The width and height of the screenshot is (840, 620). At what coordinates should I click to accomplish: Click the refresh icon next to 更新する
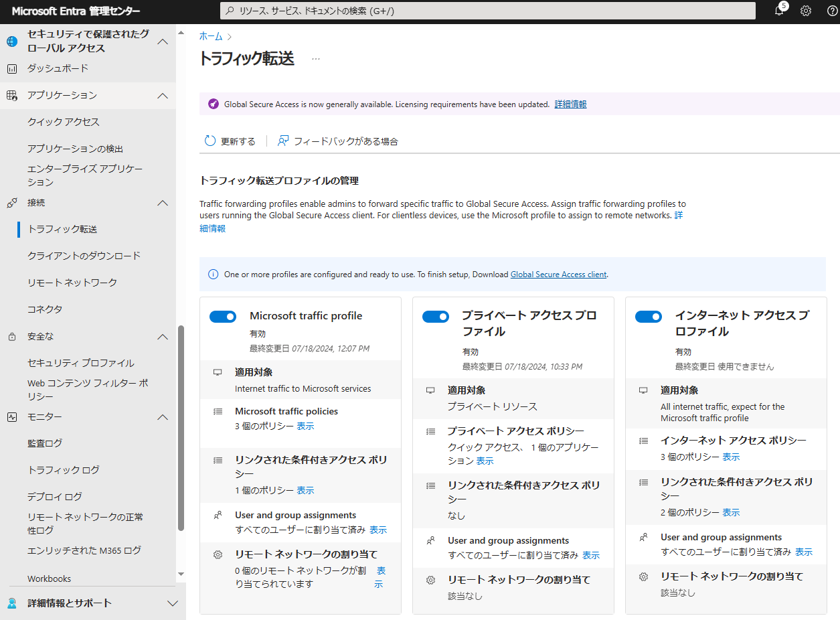tap(210, 141)
